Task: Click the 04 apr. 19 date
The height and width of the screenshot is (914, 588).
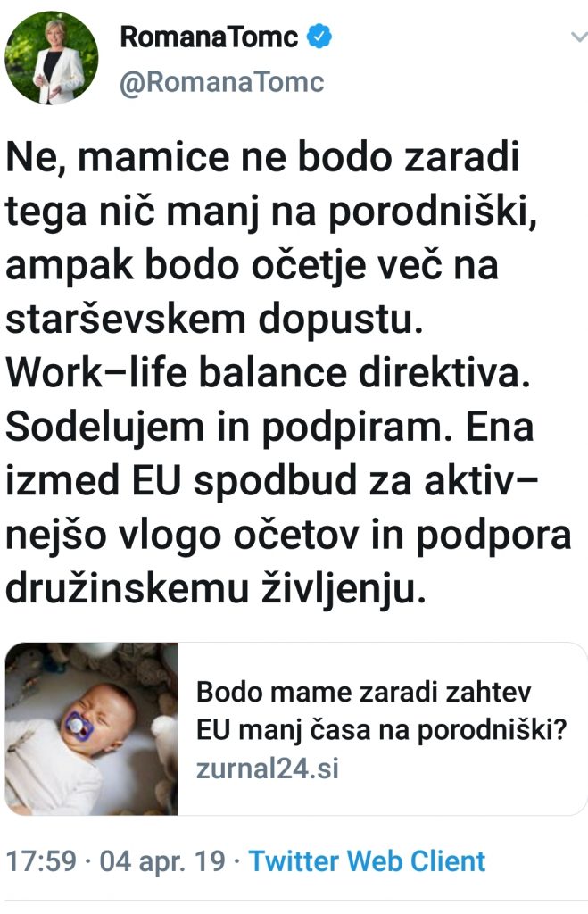Action: point(162,861)
